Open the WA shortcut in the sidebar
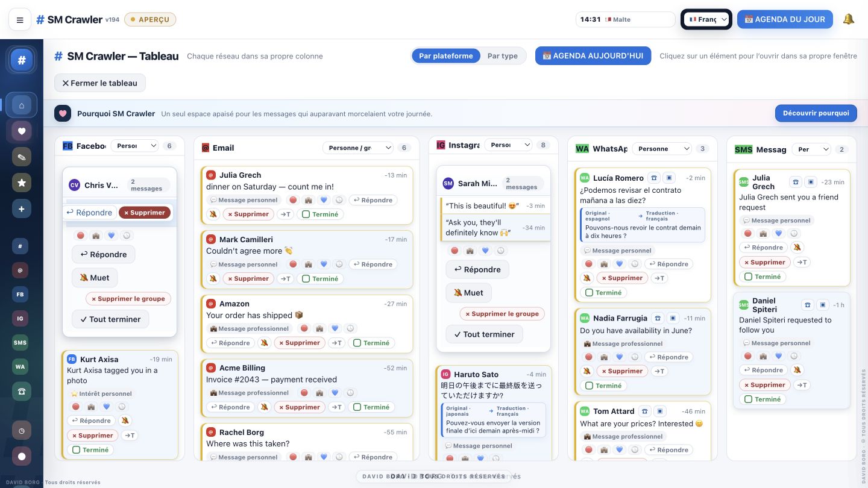Image resolution: width=868 pixels, height=488 pixels. 20,367
